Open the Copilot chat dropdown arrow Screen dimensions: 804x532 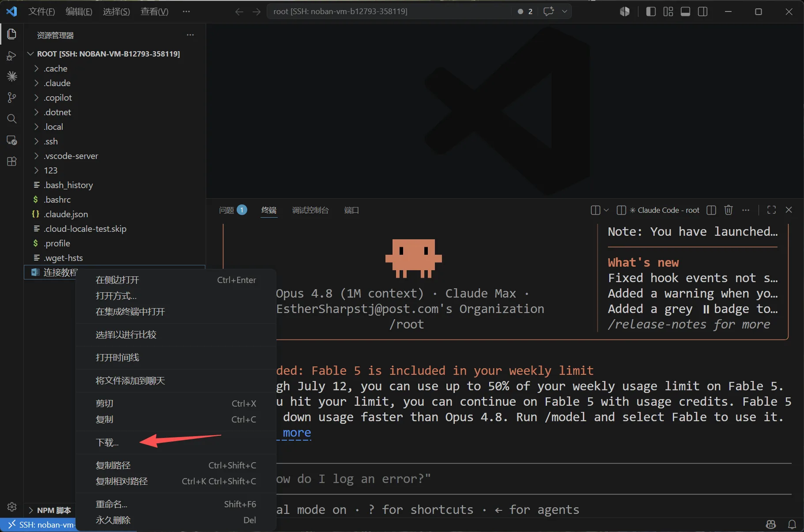click(565, 11)
